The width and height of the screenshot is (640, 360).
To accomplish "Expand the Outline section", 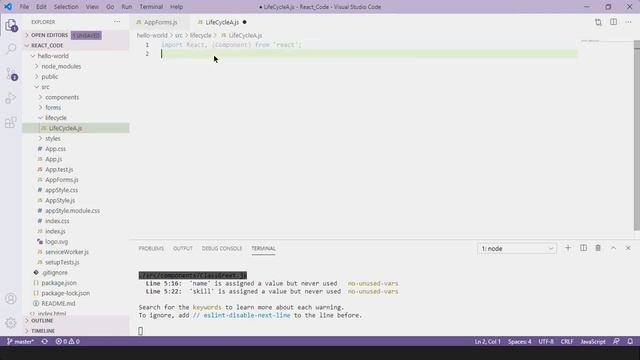I will tap(76, 321).
